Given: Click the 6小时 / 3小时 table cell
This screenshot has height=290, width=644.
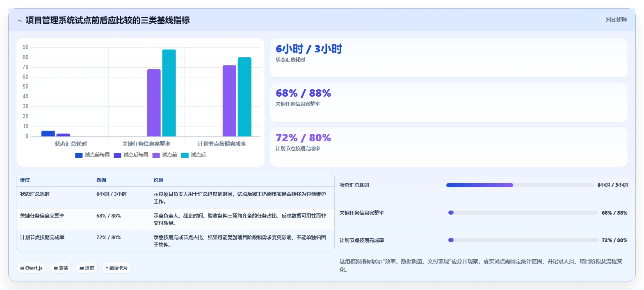Looking at the screenshot, I should point(112,194).
